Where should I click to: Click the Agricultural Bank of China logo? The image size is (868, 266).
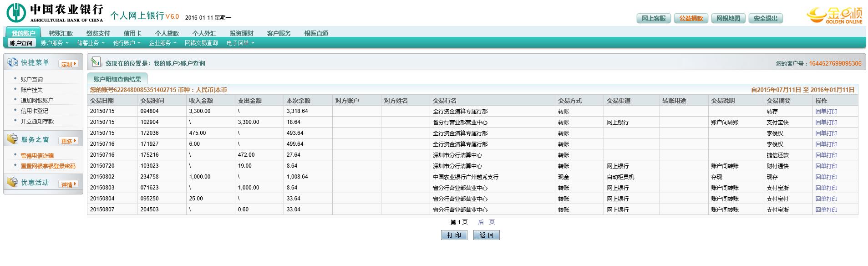(56, 13)
